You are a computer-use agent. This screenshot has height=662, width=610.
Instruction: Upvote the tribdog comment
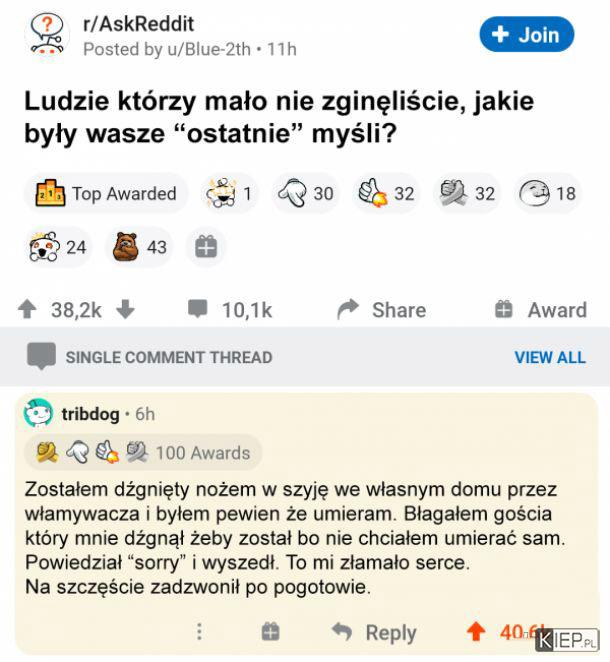click(x=476, y=632)
